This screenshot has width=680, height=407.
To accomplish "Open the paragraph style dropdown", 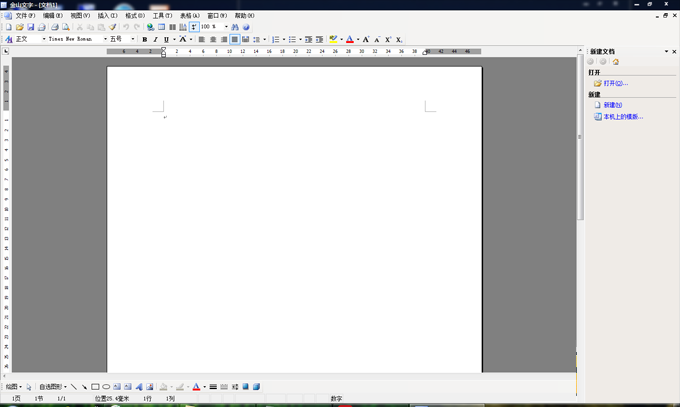I will pos(44,39).
